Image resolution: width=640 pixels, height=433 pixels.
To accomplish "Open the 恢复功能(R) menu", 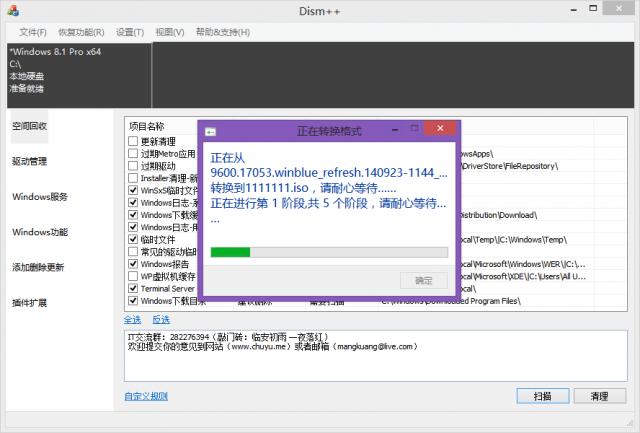I will click(81, 32).
